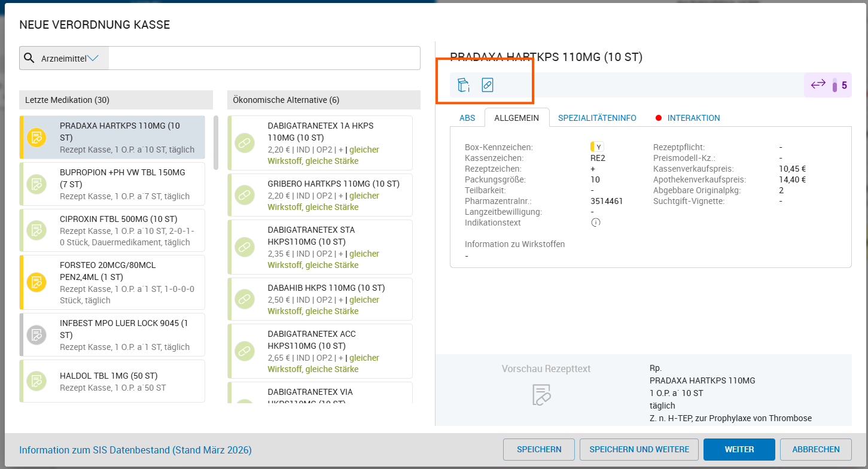The width and height of the screenshot is (868, 469).
Task: Focus the medication search input field
Action: click(x=264, y=58)
